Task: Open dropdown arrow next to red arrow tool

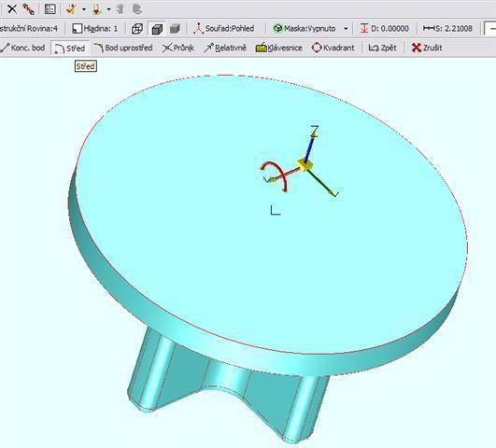Action: tap(108, 9)
